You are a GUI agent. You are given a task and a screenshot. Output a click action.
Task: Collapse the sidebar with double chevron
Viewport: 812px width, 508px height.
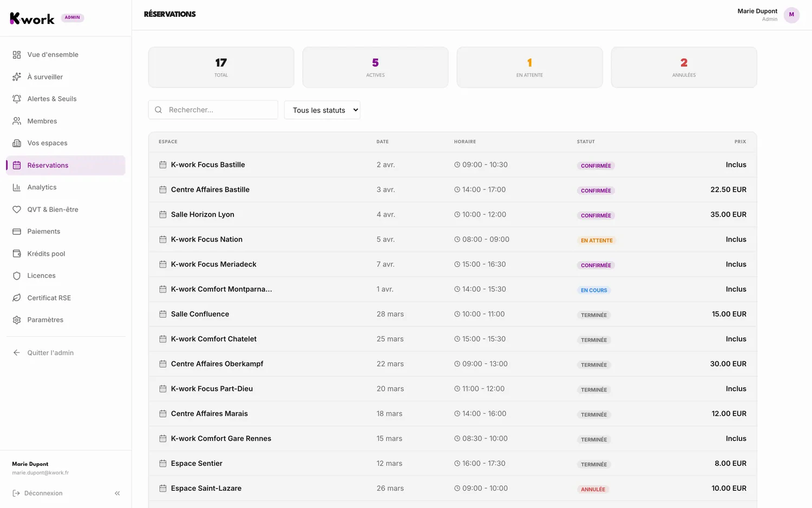117,493
